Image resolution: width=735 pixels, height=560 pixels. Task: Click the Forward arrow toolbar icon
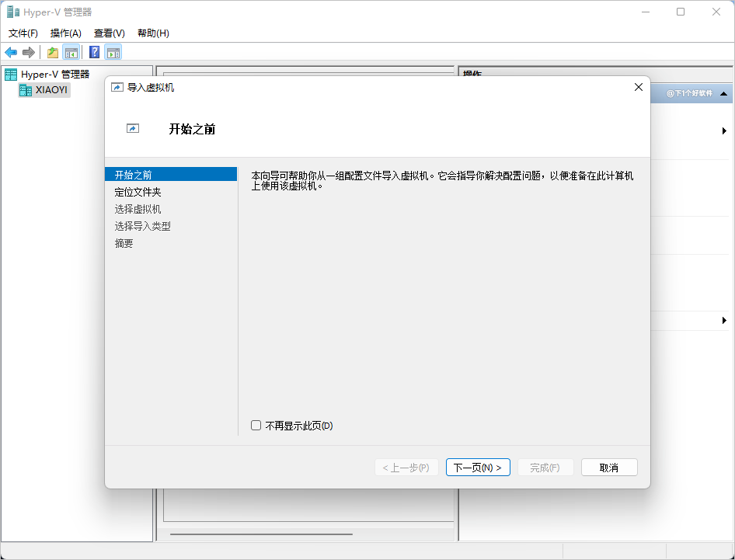(x=29, y=52)
